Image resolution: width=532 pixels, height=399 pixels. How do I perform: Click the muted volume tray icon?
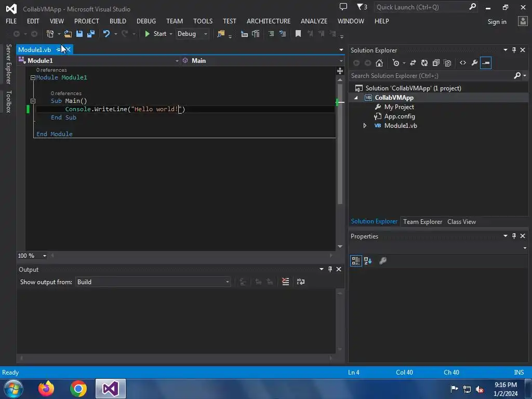[x=480, y=389]
